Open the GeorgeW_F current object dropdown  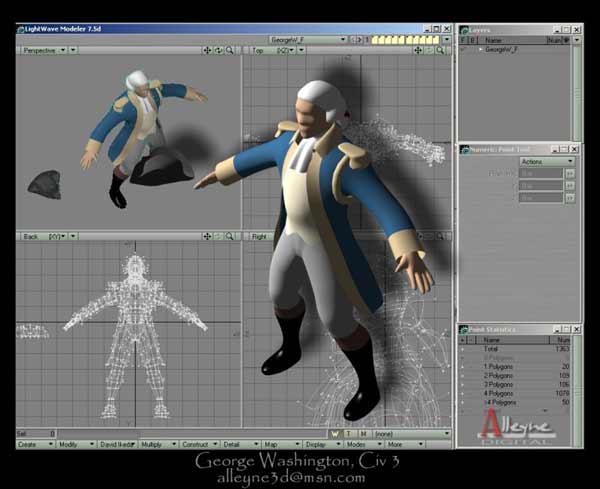308,39
